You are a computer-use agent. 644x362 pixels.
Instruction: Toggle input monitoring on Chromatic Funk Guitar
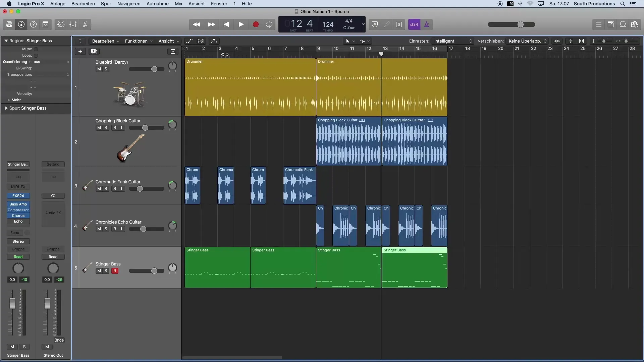pos(121,189)
